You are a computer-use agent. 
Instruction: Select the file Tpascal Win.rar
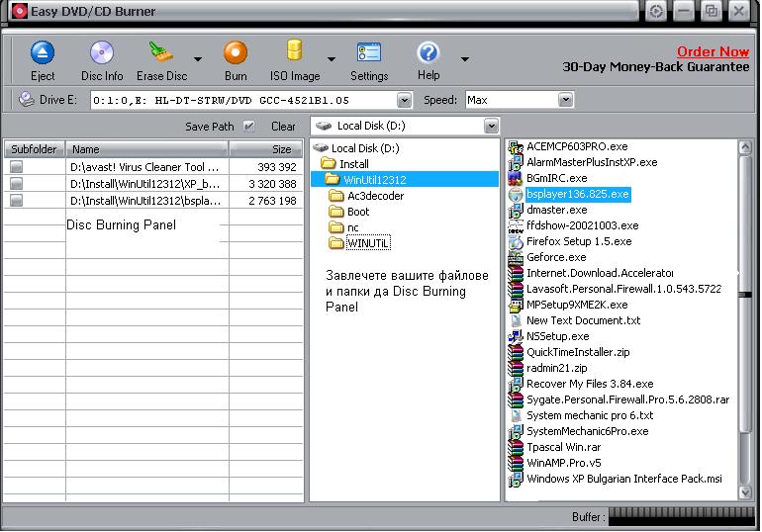pyautogui.click(x=564, y=448)
